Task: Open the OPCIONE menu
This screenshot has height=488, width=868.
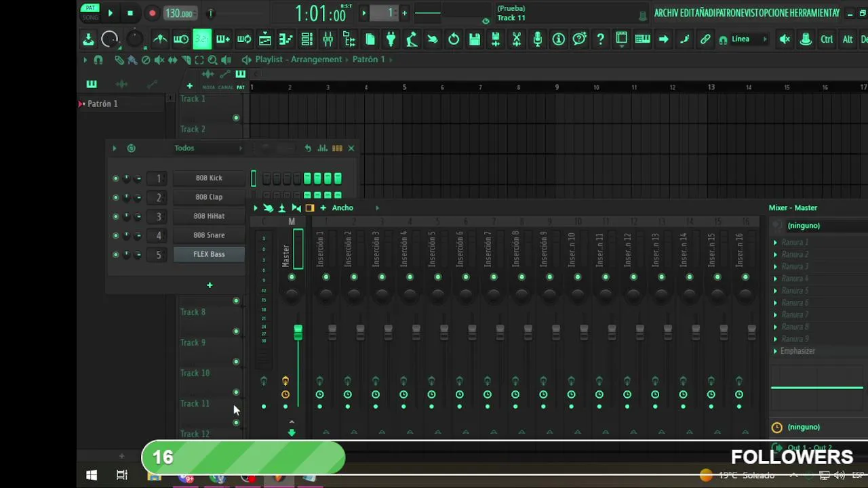Action: (774, 13)
